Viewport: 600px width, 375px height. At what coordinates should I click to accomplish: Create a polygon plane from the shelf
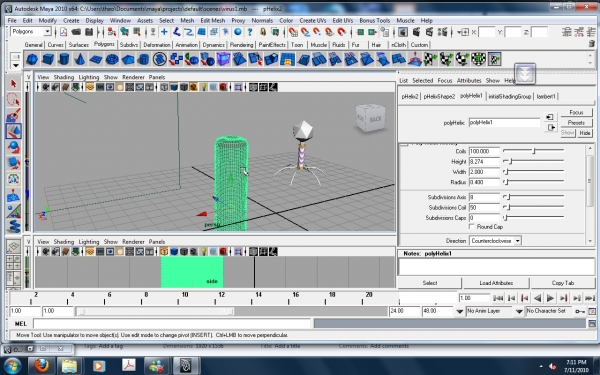click(96, 59)
